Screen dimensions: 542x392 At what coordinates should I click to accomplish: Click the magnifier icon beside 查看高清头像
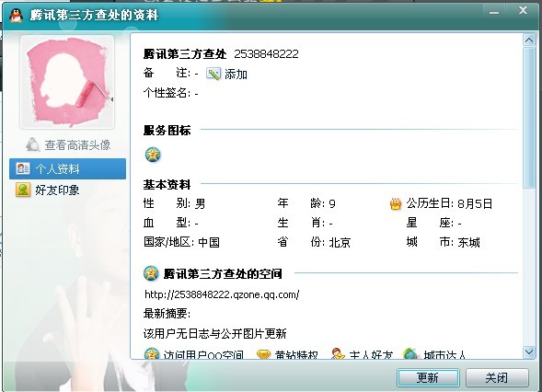[33, 144]
